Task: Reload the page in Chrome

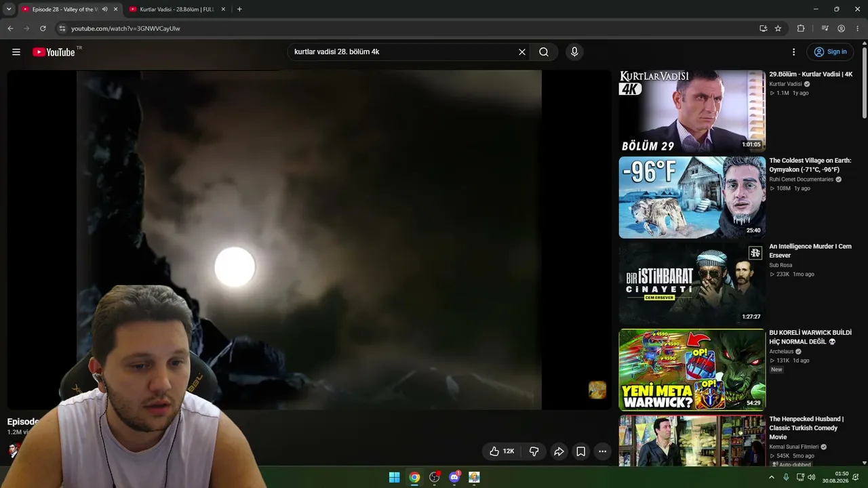Action: coord(43,28)
